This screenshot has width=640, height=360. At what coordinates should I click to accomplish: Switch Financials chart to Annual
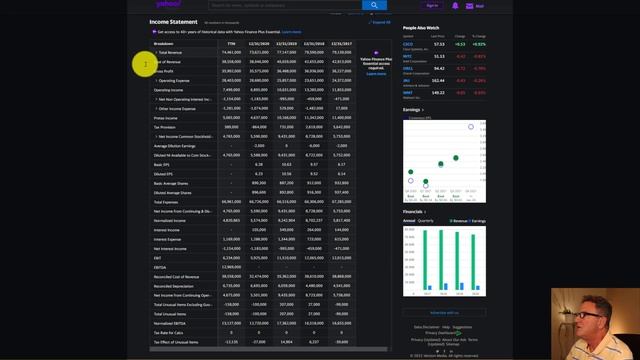[409, 221]
